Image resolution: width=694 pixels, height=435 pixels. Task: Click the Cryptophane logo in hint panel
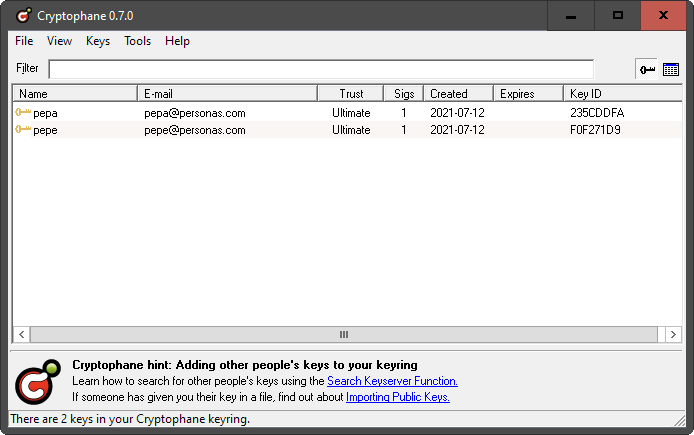pyautogui.click(x=38, y=382)
